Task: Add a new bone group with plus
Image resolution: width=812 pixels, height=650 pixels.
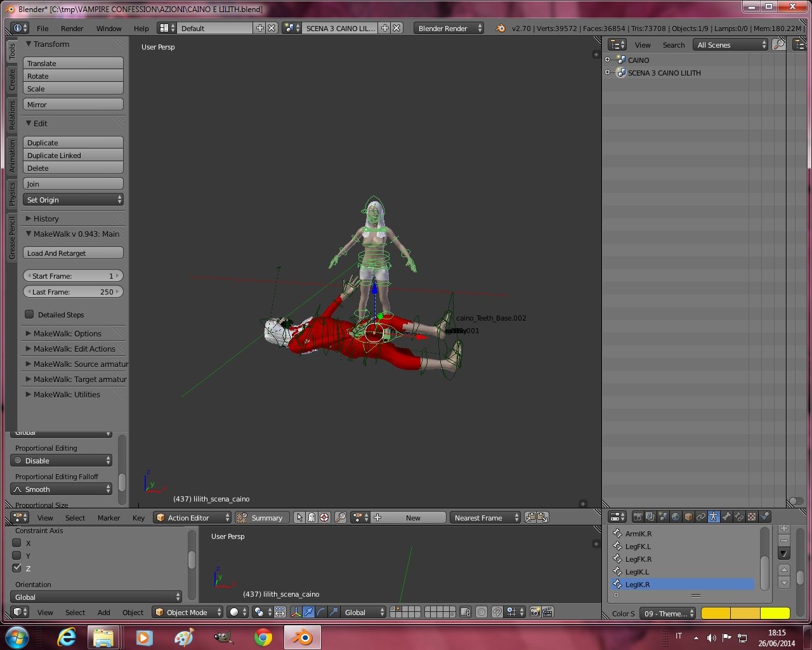Action: click(784, 528)
